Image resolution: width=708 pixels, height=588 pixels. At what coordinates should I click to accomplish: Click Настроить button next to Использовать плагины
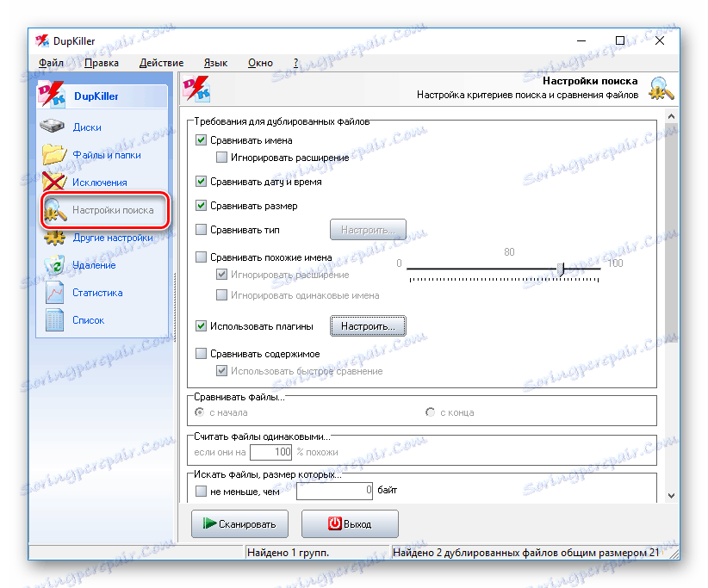point(368,325)
